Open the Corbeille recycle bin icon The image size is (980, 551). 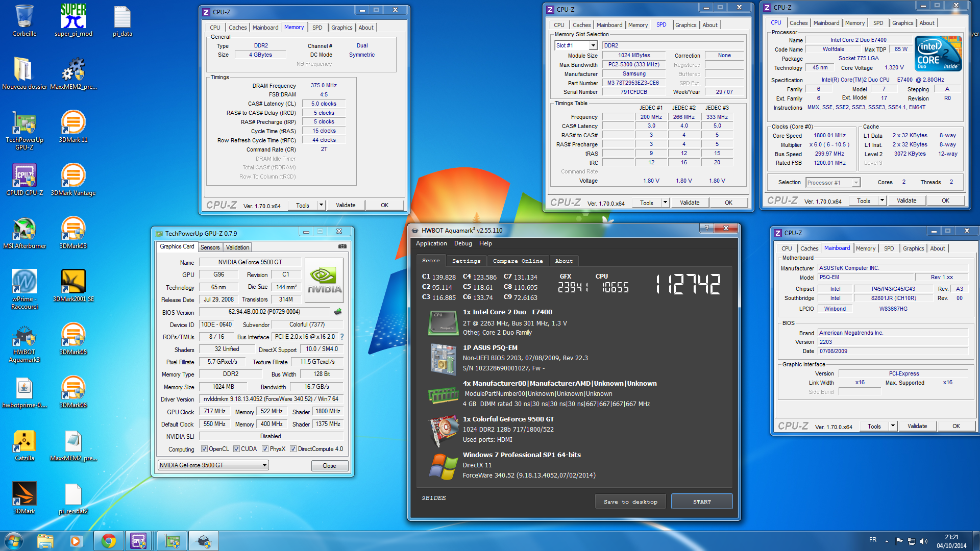[24, 21]
